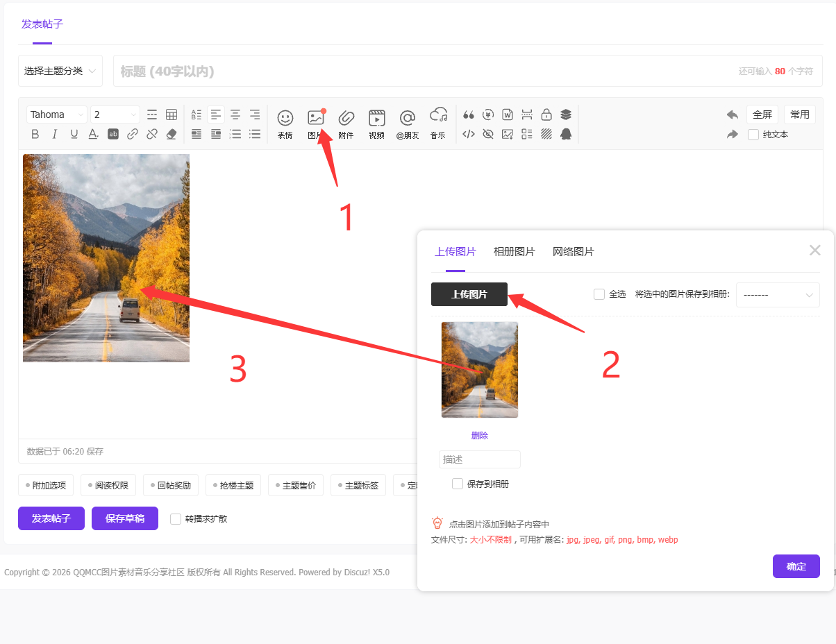
Task: Click the dark 上传图片 upload button
Action: (469, 294)
